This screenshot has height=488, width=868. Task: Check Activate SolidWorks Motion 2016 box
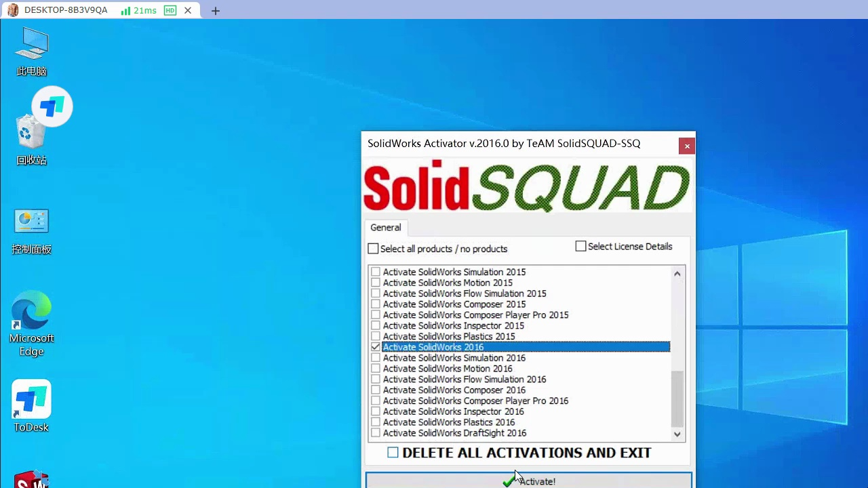(376, 369)
